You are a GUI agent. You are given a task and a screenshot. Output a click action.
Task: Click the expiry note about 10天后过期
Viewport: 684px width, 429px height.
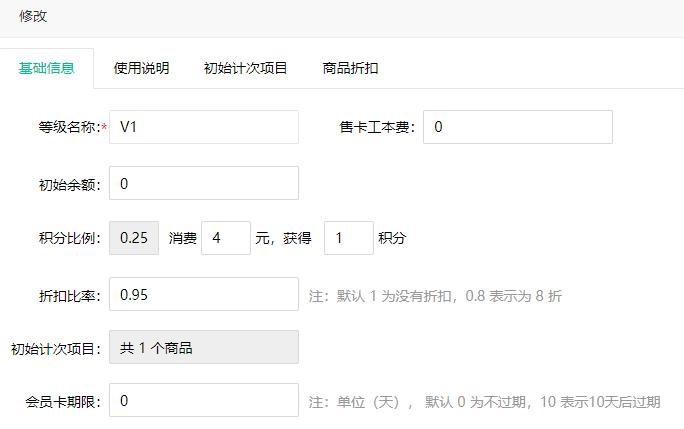coord(484,402)
